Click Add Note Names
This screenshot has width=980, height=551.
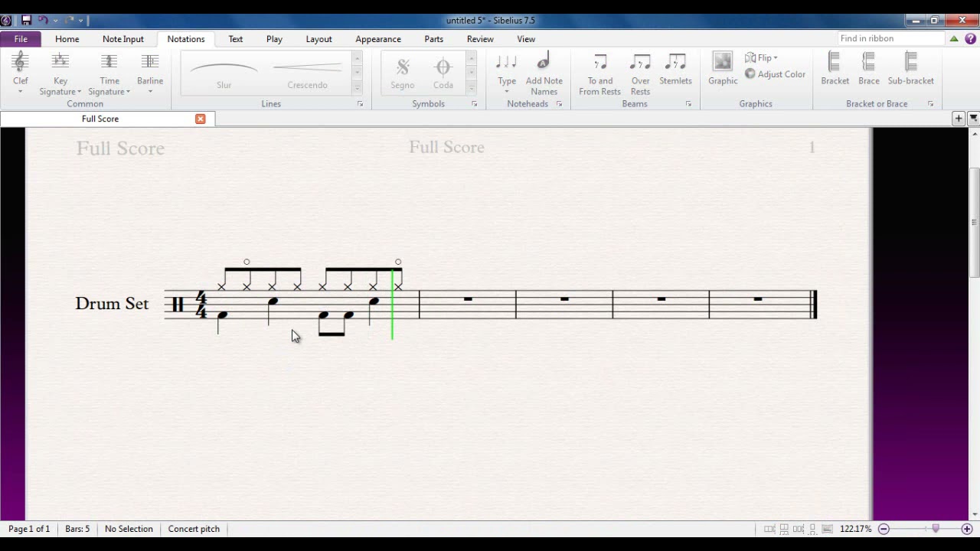(544, 73)
